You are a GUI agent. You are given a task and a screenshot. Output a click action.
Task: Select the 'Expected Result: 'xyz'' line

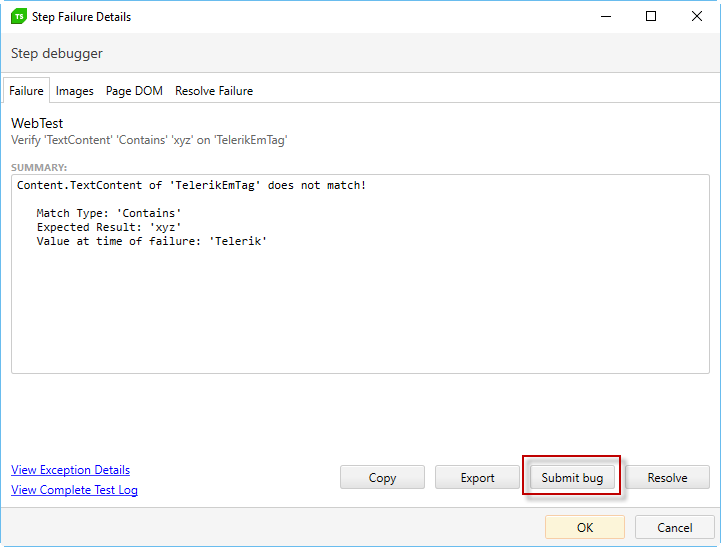tap(109, 227)
